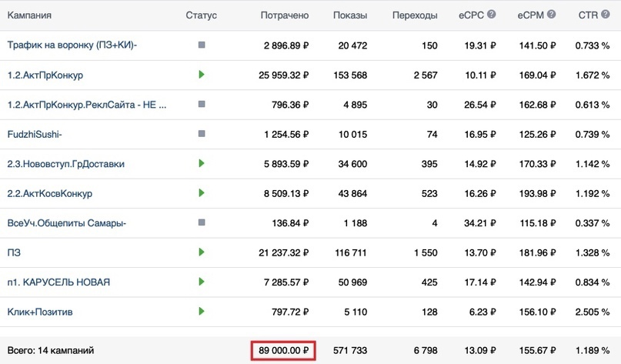
Task: Open the 2.3.Нововступ.ГрДоставки campaign
Action: coord(65,164)
